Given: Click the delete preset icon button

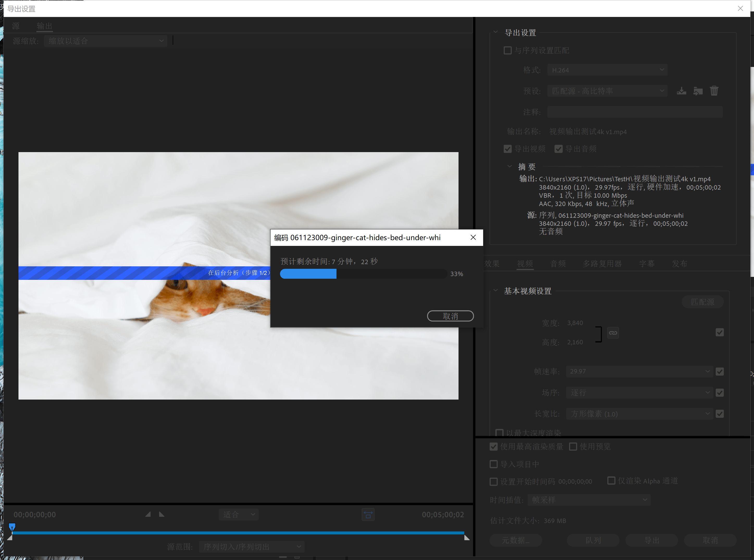Looking at the screenshot, I should [x=714, y=91].
